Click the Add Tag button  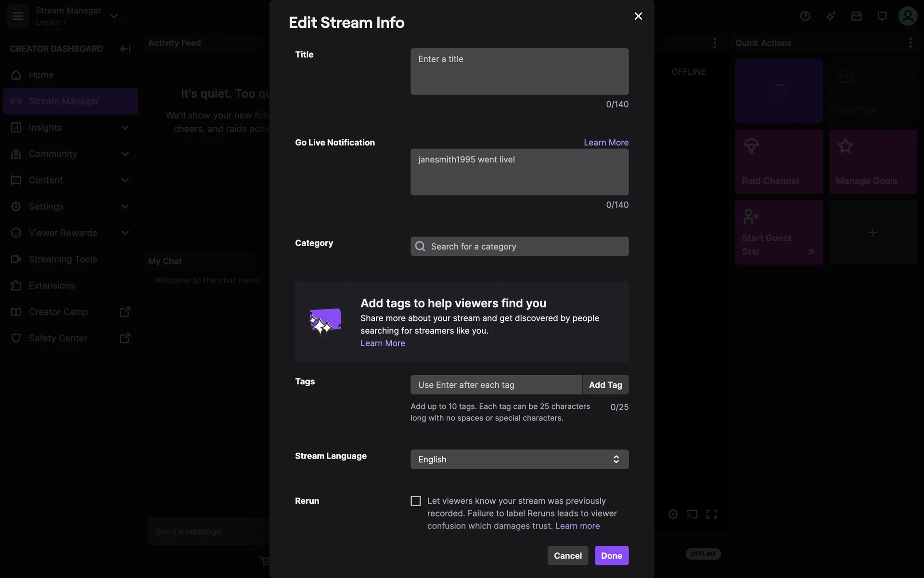(605, 385)
